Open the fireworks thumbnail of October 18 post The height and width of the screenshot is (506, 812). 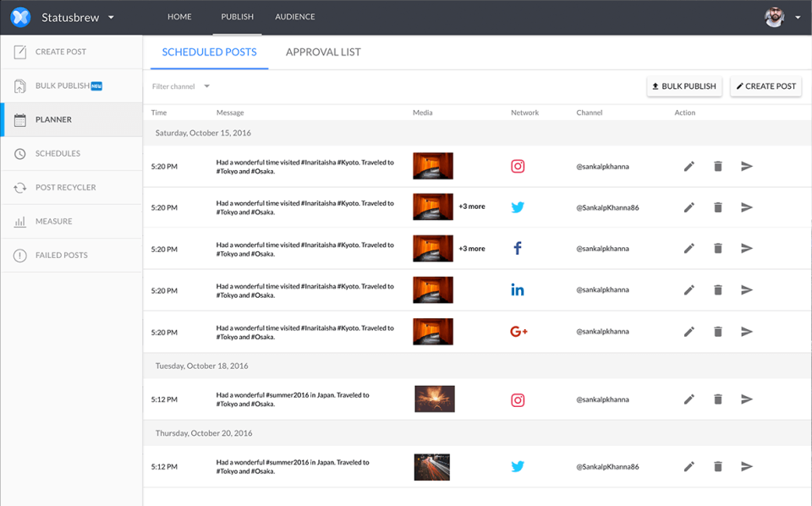coord(435,399)
